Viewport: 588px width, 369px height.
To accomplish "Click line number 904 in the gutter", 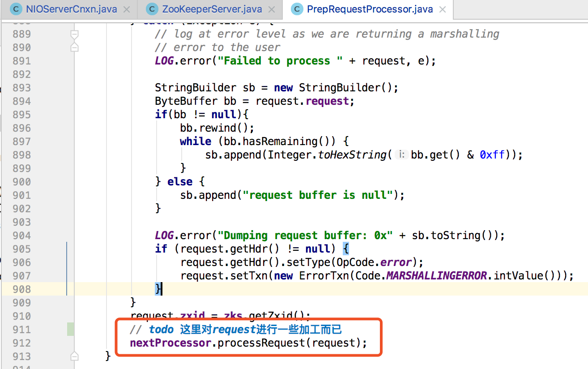I will (x=22, y=236).
